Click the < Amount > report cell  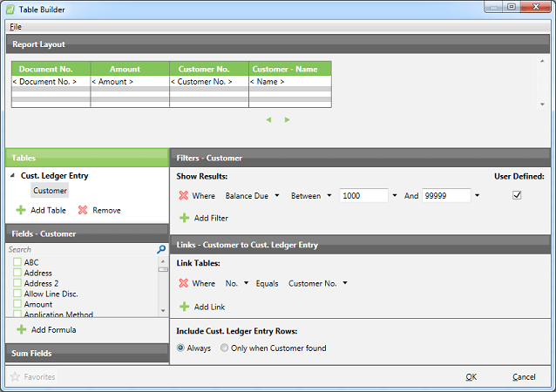pos(130,82)
